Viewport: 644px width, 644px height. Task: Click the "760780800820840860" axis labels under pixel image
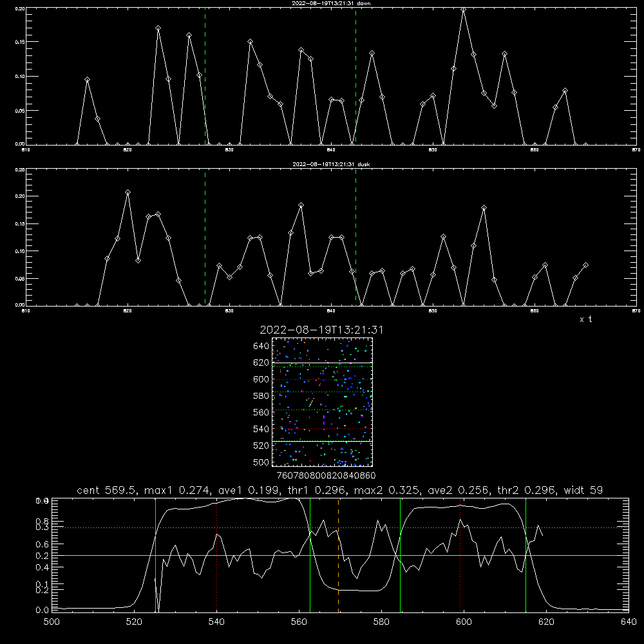tap(326, 476)
